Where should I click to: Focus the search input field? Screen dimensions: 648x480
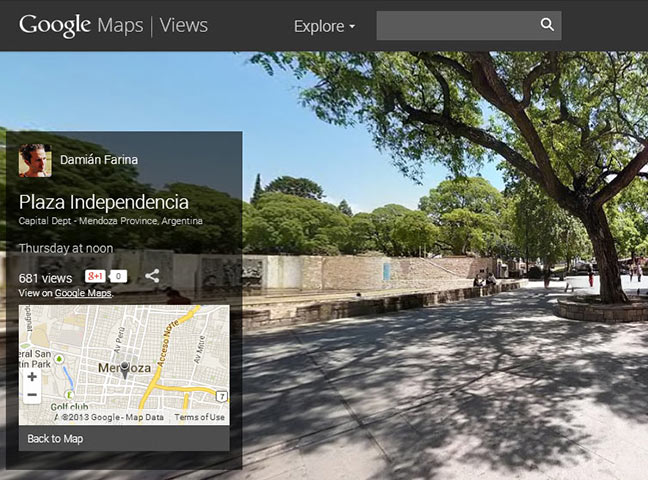(455, 25)
